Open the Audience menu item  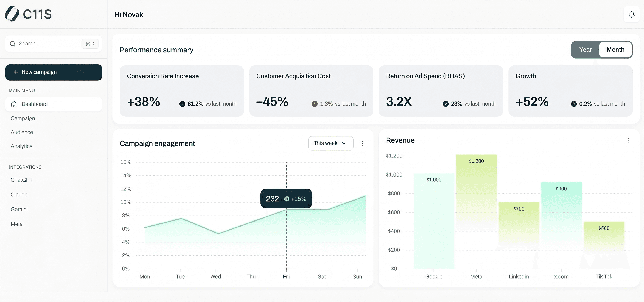22,132
